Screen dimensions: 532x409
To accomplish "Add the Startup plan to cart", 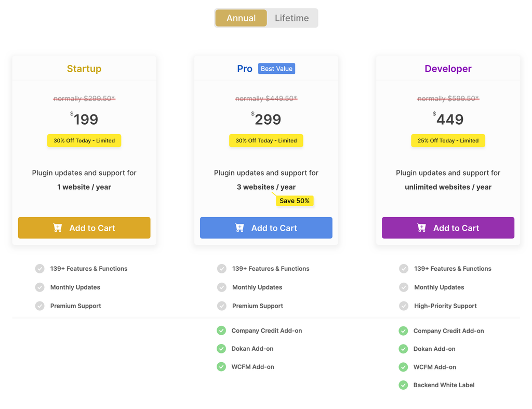I will point(84,228).
